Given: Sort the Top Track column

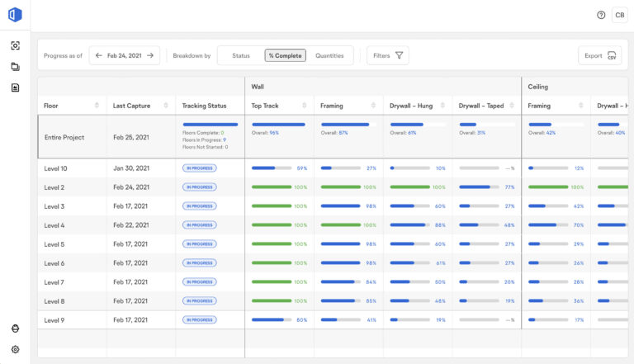Looking at the screenshot, I should tap(305, 106).
